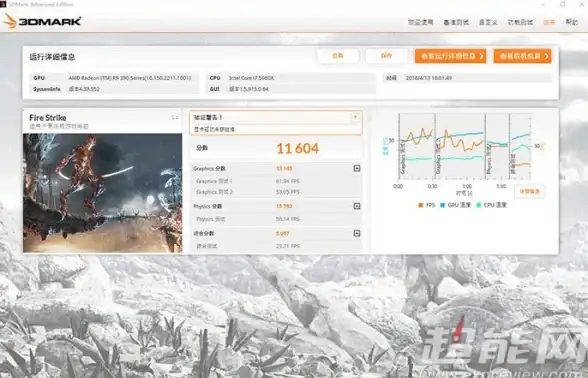Screen dimensions: 588x378
Task: Maximize the 3DMark Advanced Edition window
Action: [x=562, y=4]
